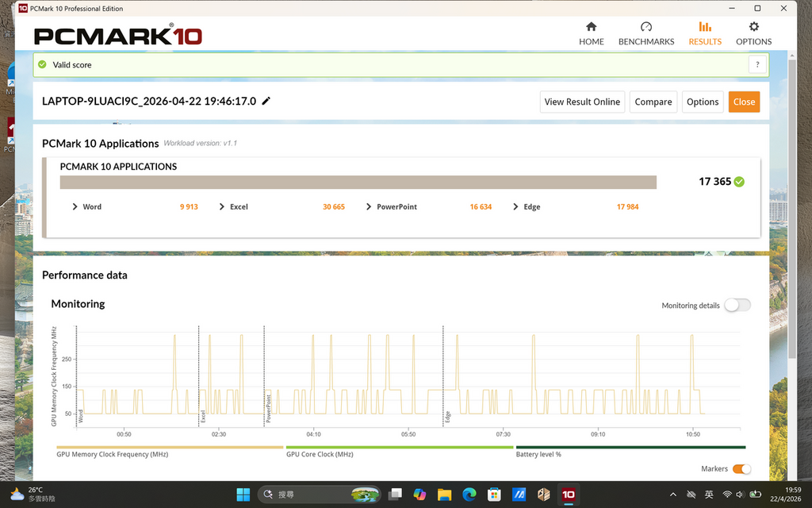
Task: Click the Word marker on the chart
Action: click(80, 416)
